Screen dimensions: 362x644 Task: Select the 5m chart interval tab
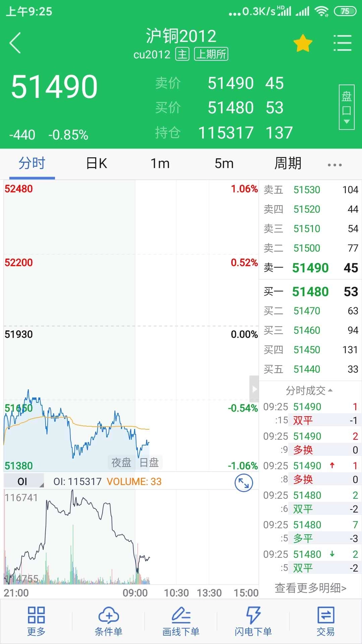pyautogui.click(x=224, y=163)
